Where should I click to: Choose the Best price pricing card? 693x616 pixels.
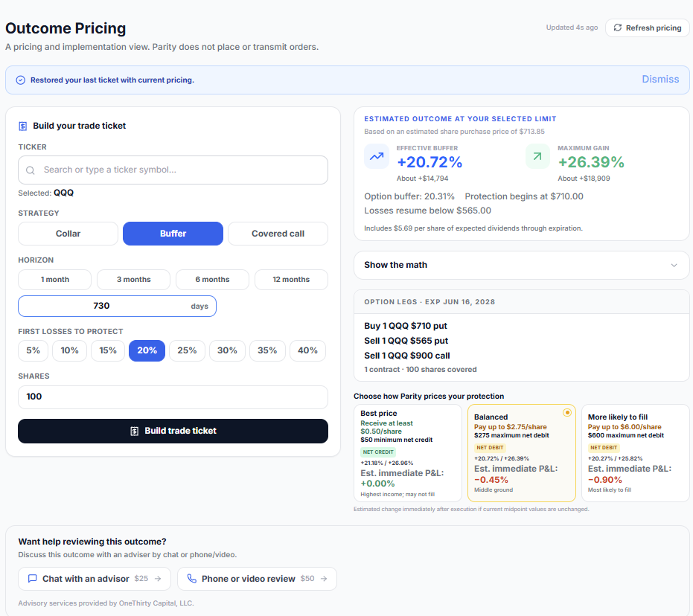pos(407,453)
